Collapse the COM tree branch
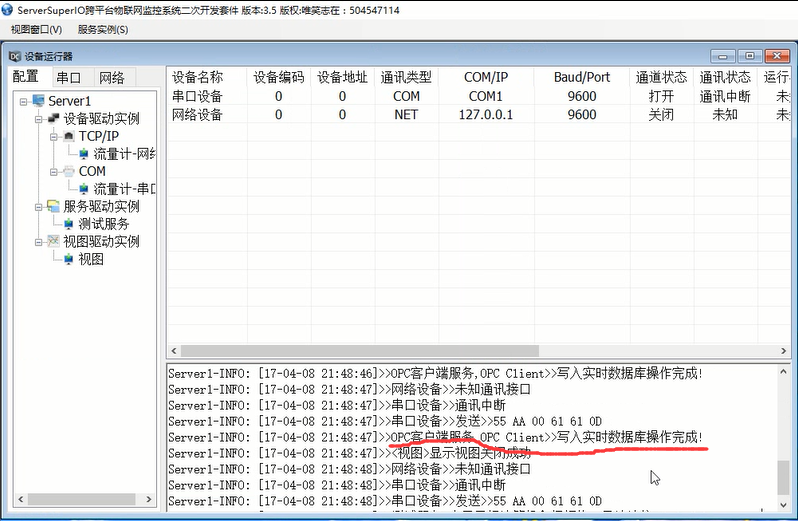Image resolution: width=798 pixels, height=521 pixels. point(54,172)
